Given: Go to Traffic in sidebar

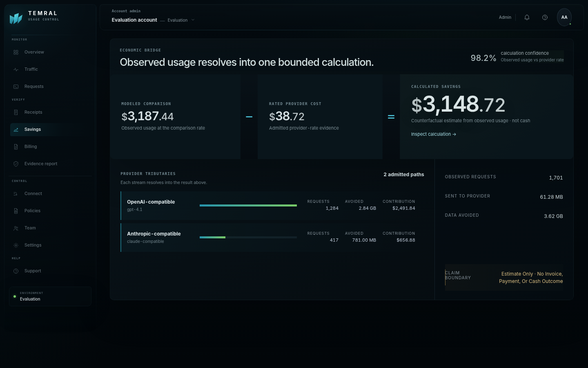Looking at the screenshot, I should [51, 70].
